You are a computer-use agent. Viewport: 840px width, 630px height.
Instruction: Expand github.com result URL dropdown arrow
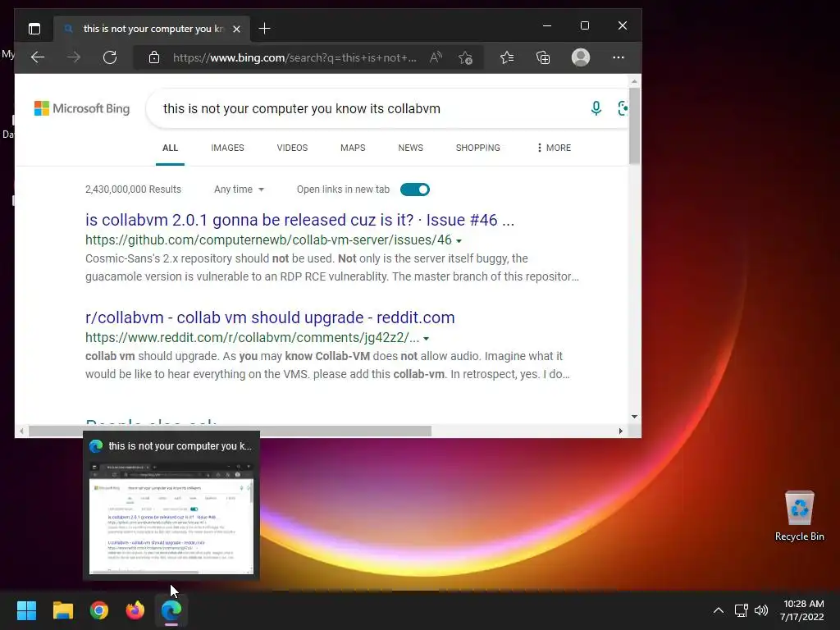(459, 241)
